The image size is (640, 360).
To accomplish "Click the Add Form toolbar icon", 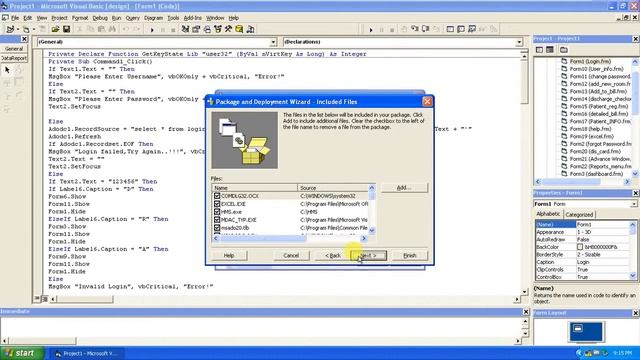I will pos(26,29).
